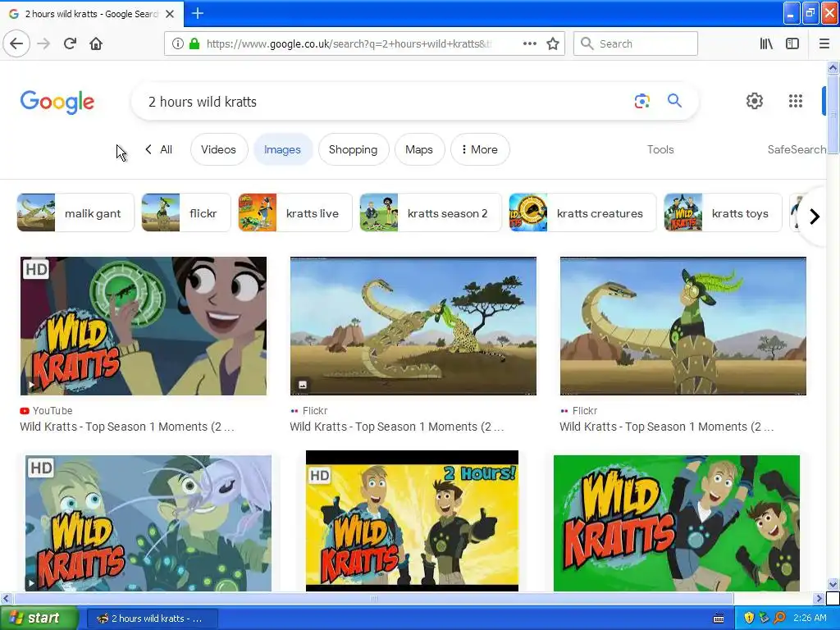This screenshot has width=840, height=630.
Task: Open Google quick settings gear
Action: (x=755, y=101)
